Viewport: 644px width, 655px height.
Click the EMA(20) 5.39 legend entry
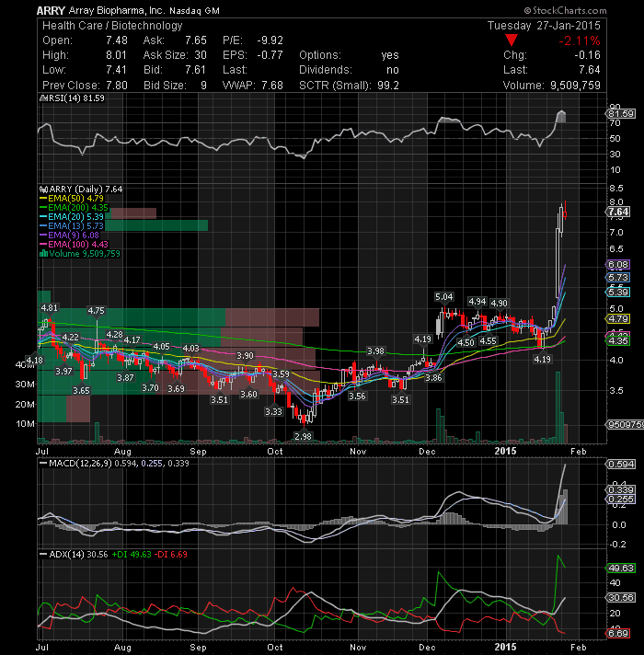click(x=72, y=217)
